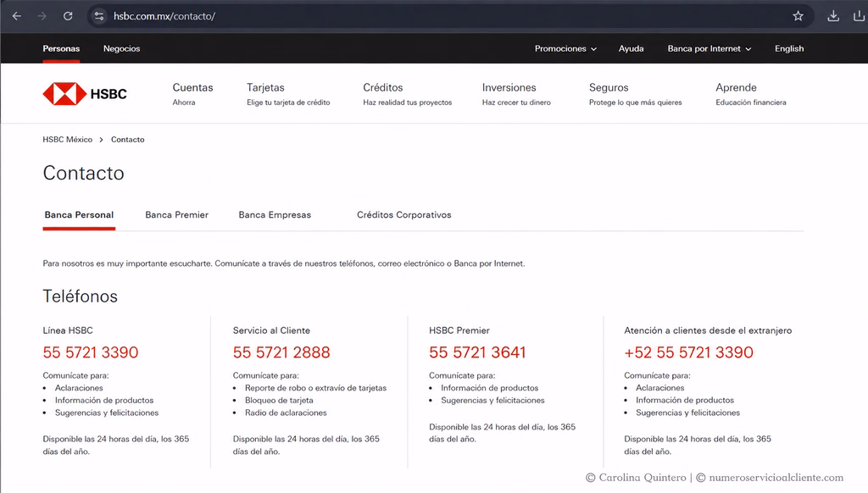Click 'Educación financiera' subtitle
The width and height of the screenshot is (868, 493).
(751, 102)
